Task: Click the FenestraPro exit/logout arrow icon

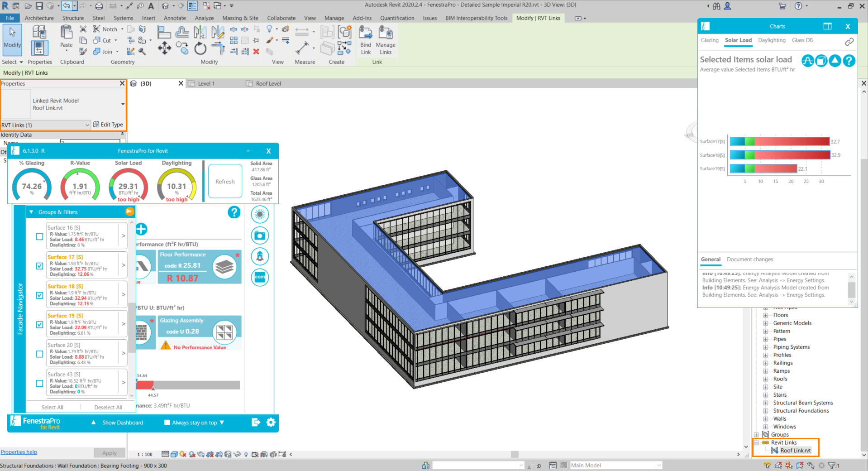Action: [256, 422]
